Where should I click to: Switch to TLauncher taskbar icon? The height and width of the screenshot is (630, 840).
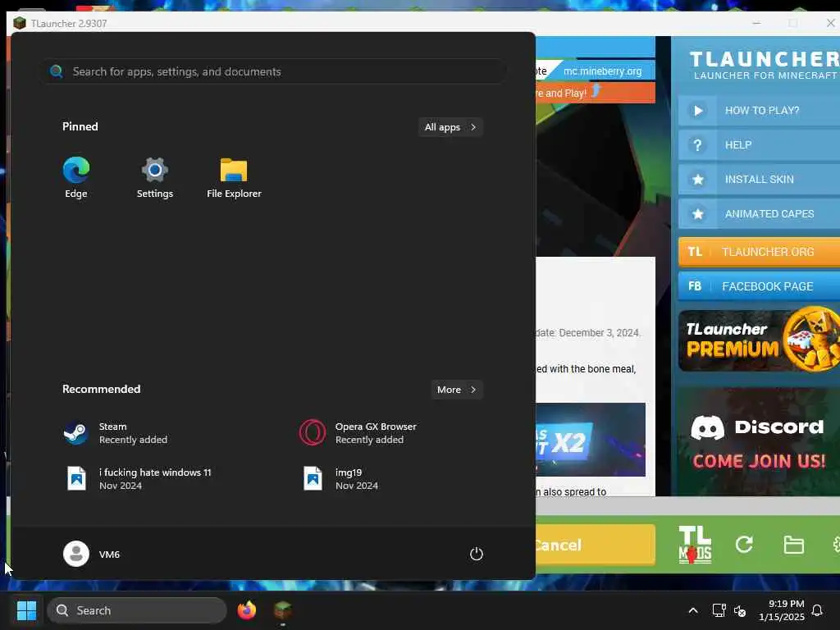click(282, 610)
